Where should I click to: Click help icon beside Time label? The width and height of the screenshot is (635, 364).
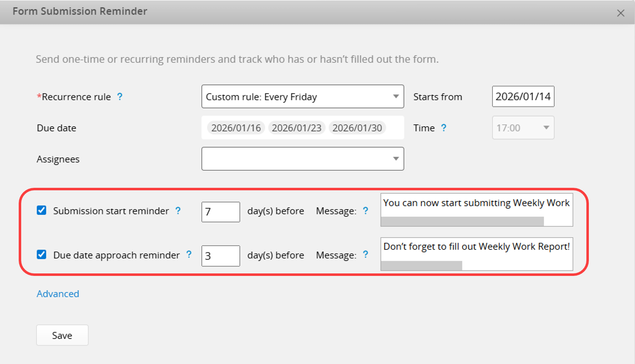443,128
